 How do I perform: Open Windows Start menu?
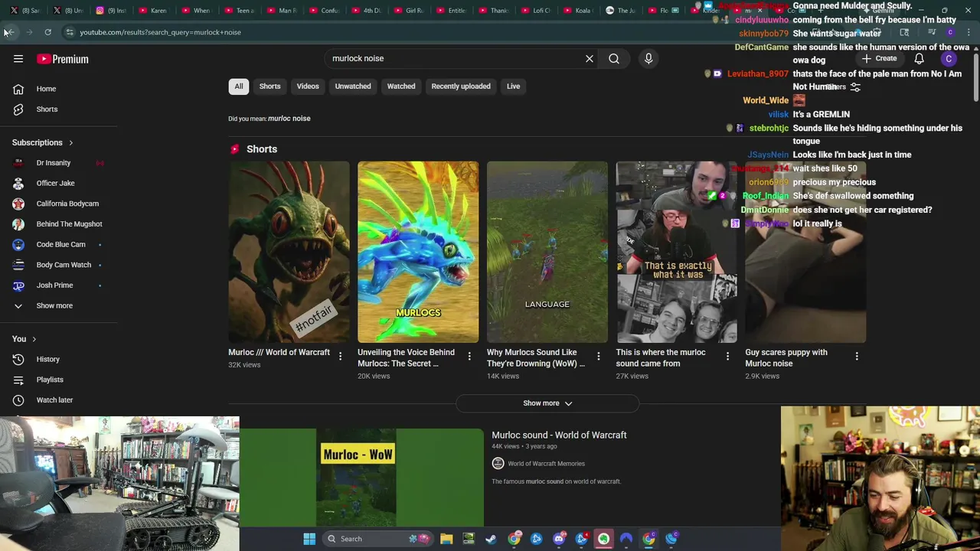click(x=309, y=539)
